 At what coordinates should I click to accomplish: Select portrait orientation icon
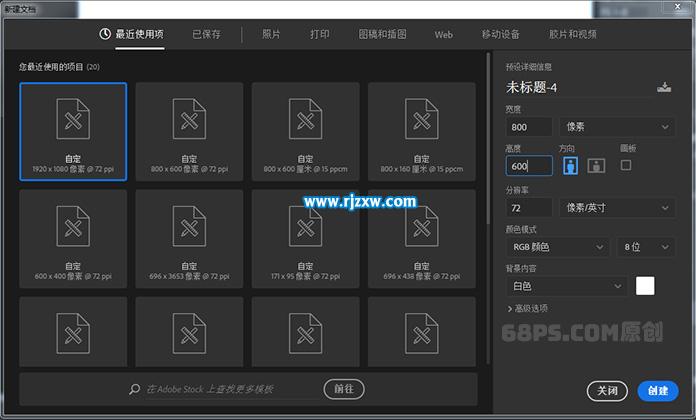(571, 166)
